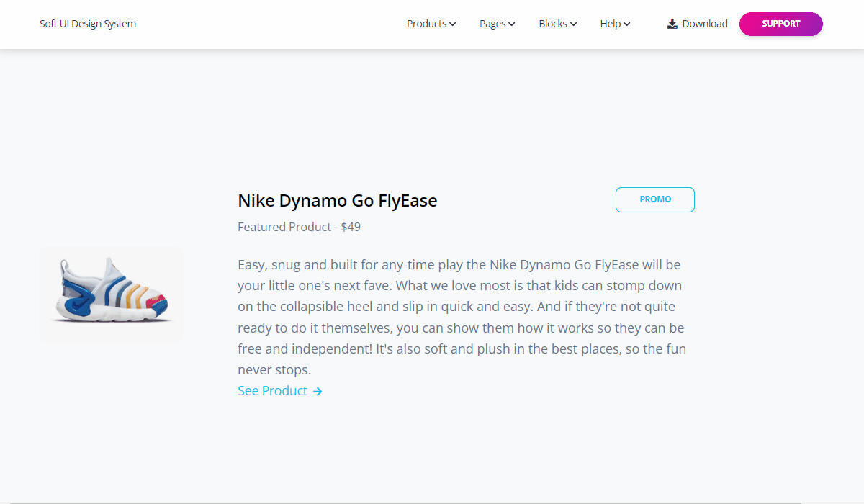Expand the Help dropdown chevron

627,24
